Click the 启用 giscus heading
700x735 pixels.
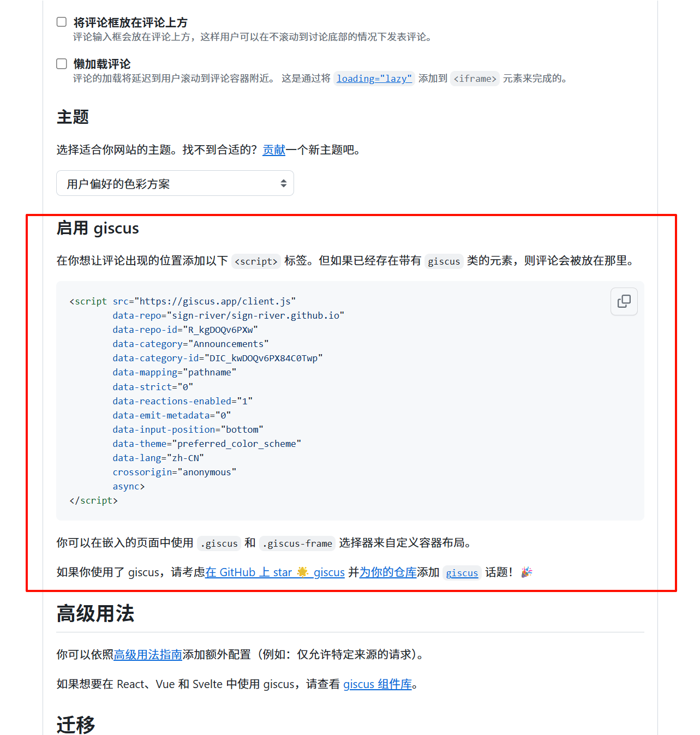pos(98,228)
